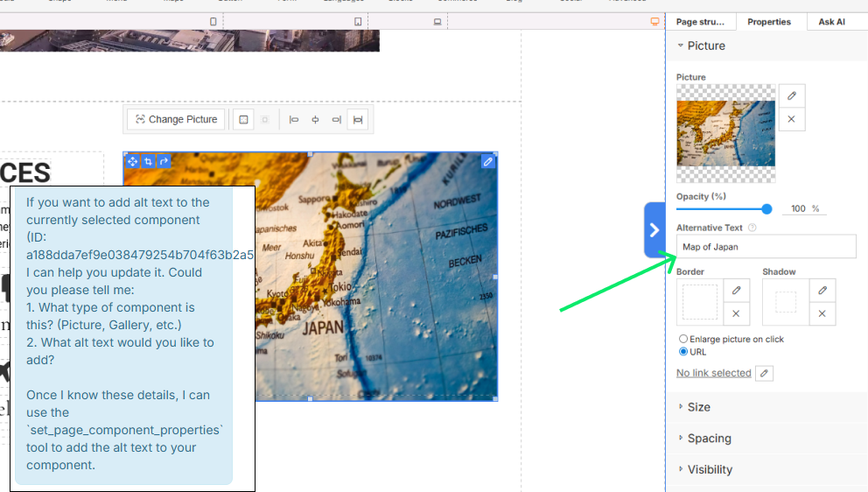Clear the Shadow with X
868x492 pixels.
coord(822,313)
